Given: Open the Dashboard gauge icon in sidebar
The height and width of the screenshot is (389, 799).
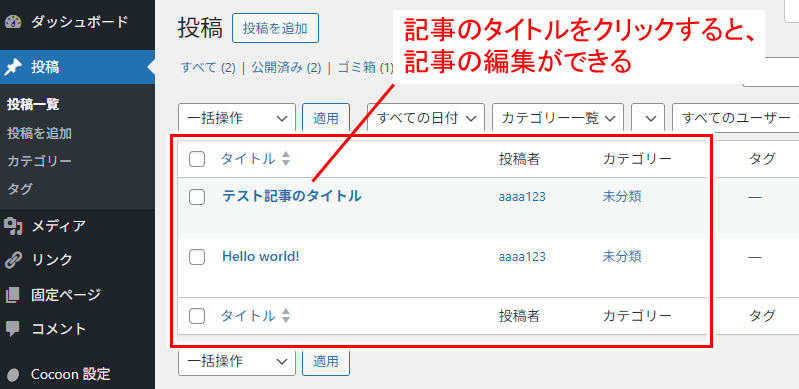Looking at the screenshot, I should 13,22.
